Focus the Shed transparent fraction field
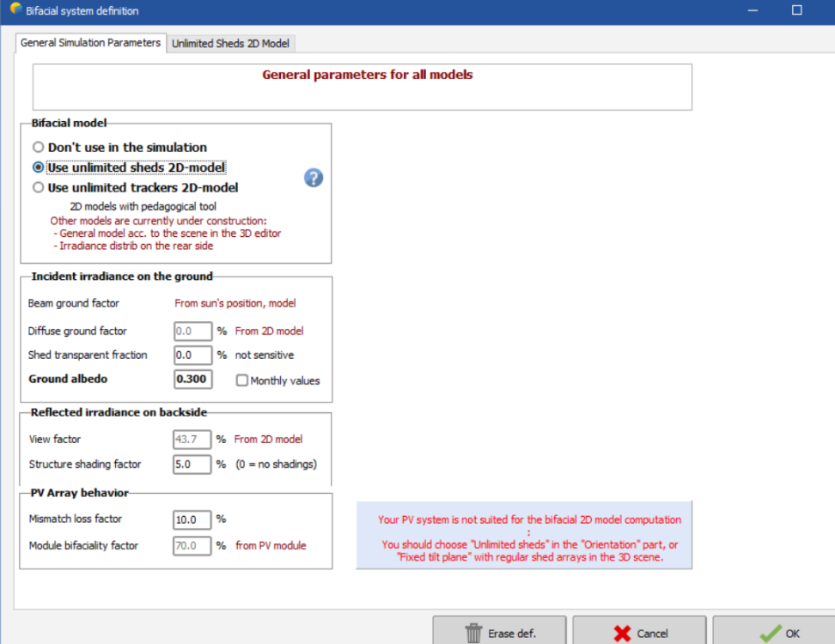The image size is (835, 644). point(192,355)
